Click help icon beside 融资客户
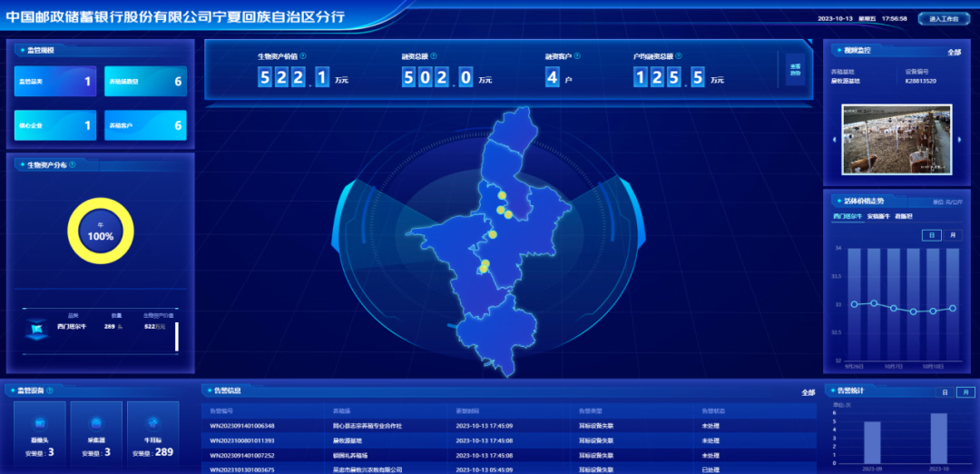The height and width of the screenshot is (474, 980). [577, 55]
